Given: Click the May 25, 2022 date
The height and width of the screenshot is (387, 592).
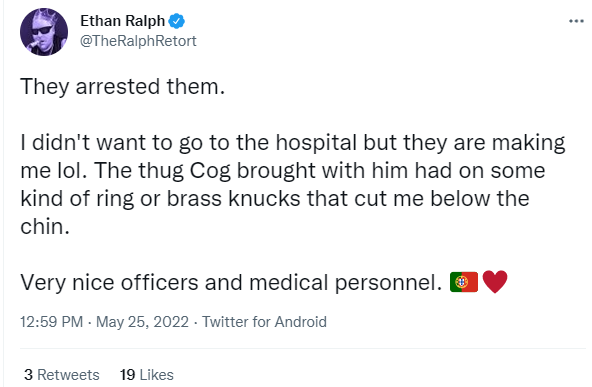Looking at the screenshot, I should tap(142, 322).
